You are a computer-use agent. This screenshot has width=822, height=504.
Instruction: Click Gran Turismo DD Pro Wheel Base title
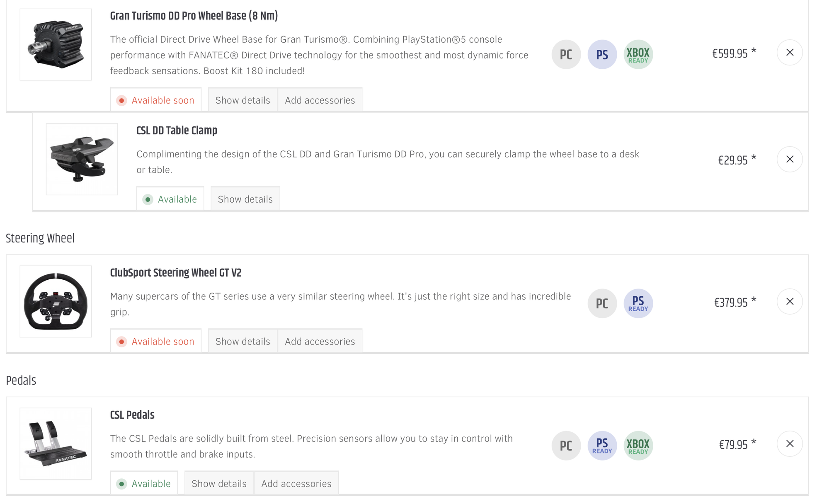point(194,16)
